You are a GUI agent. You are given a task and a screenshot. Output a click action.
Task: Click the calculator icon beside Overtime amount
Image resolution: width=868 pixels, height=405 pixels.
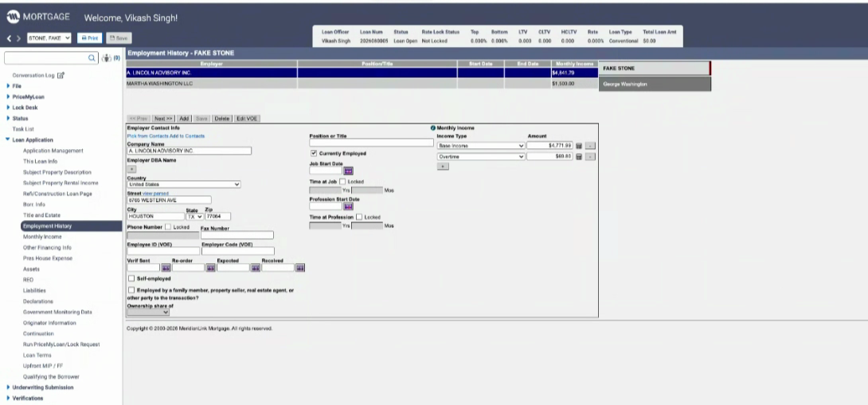pyautogui.click(x=579, y=157)
